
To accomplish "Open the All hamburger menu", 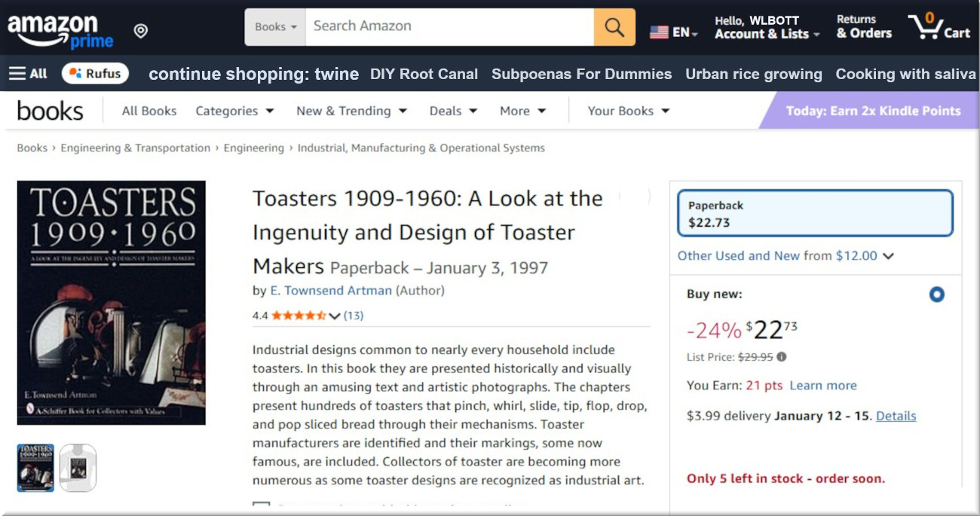I will [28, 74].
